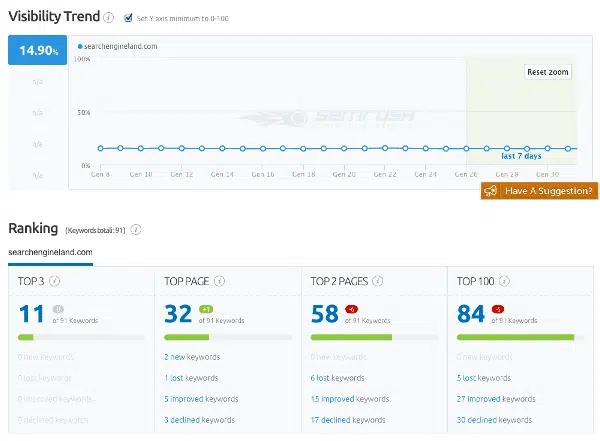The width and height of the screenshot is (600, 441).
Task: Open 1 lost keywords under TOP PAGE
Action: pyautogui.click(x=191, y=378)
